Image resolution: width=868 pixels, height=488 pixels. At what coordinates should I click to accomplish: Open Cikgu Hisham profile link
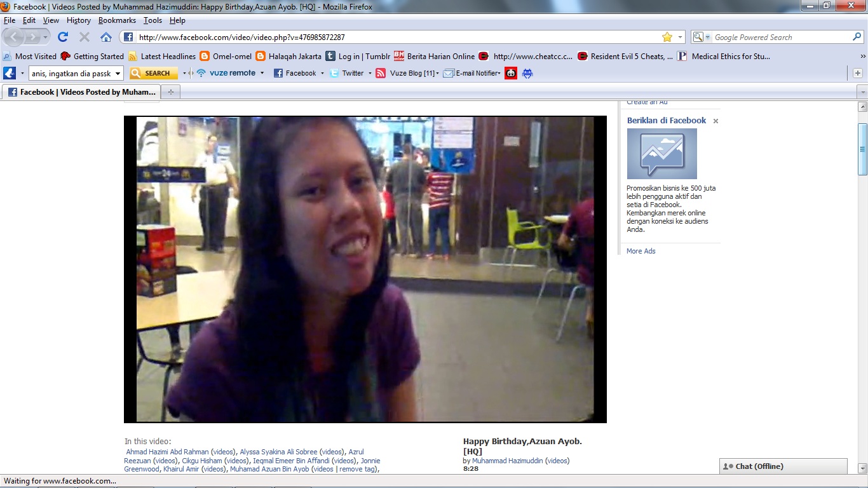(202, 461)
